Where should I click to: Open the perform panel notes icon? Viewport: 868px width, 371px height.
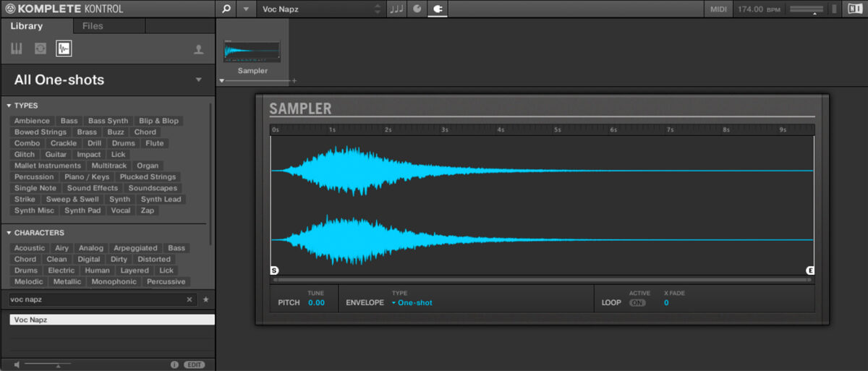click(397, 9)
